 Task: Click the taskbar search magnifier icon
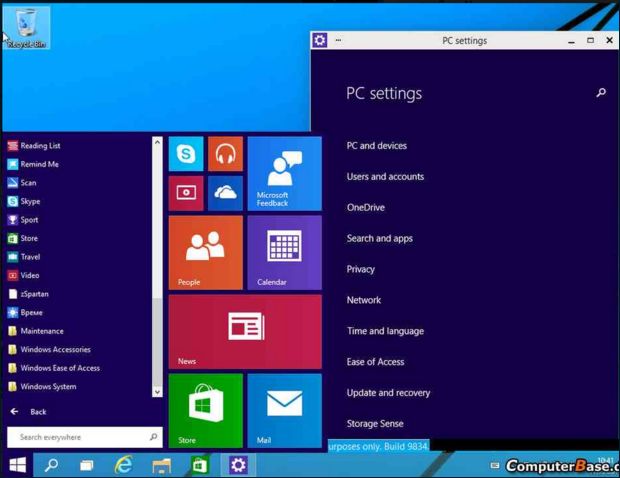click(x=51, y=465)
